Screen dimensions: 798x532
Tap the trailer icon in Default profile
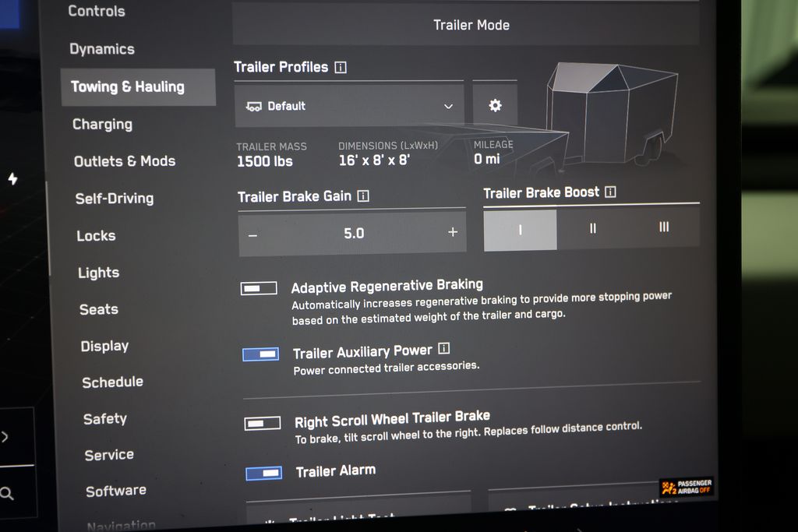click(254, 106)
